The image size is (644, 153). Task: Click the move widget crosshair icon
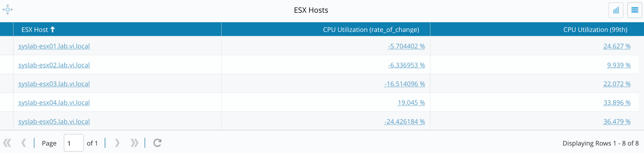coord(8,10)
